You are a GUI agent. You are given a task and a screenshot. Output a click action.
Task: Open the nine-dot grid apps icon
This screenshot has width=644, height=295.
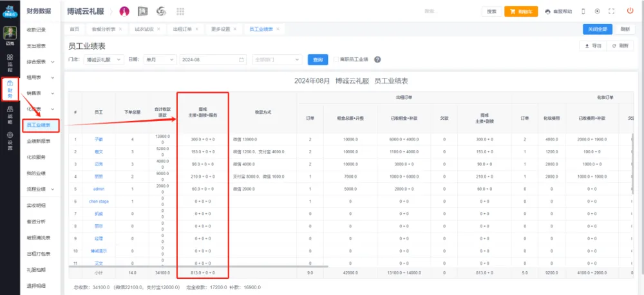180,12
